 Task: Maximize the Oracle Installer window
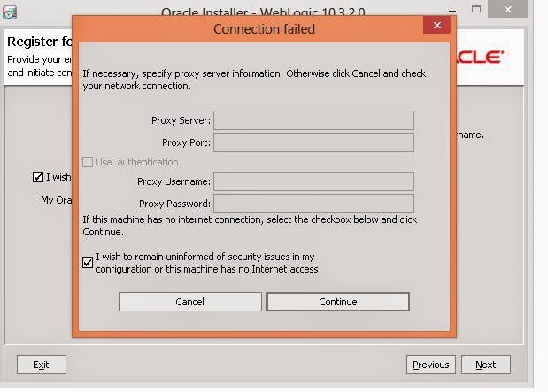point(476,9)
